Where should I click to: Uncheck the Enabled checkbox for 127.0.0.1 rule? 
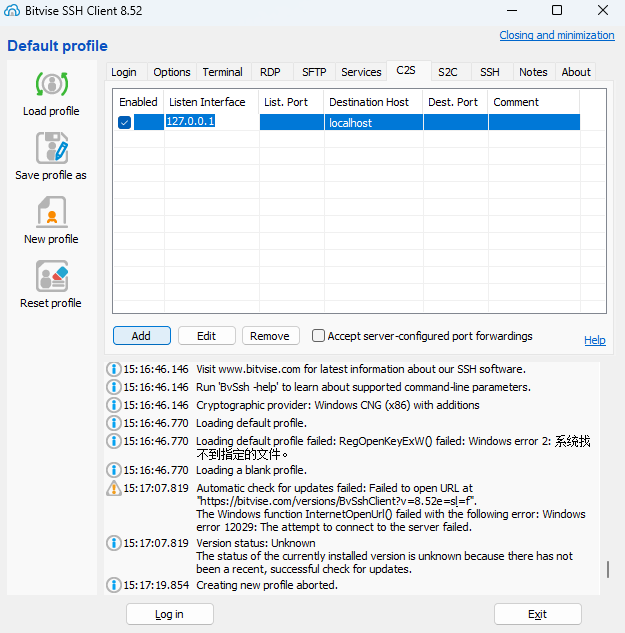coord(124,122)
